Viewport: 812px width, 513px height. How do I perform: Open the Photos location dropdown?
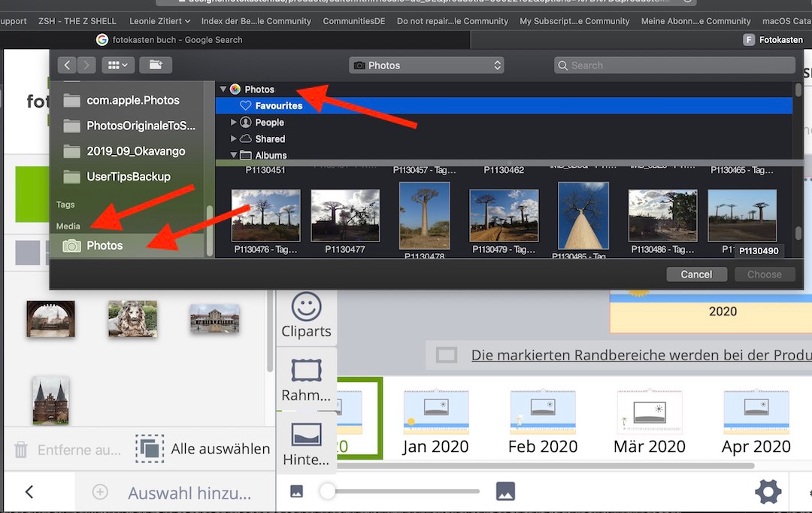(426, 65)
